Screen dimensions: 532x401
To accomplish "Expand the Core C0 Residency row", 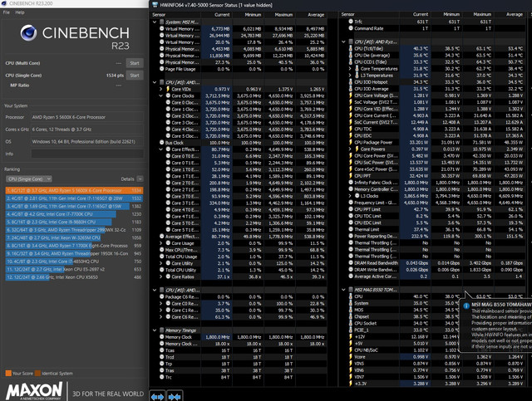I will (160, 303).
